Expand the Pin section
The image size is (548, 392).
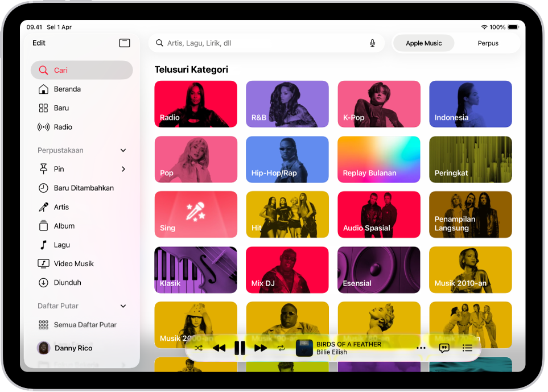click(x=123, y=169)
